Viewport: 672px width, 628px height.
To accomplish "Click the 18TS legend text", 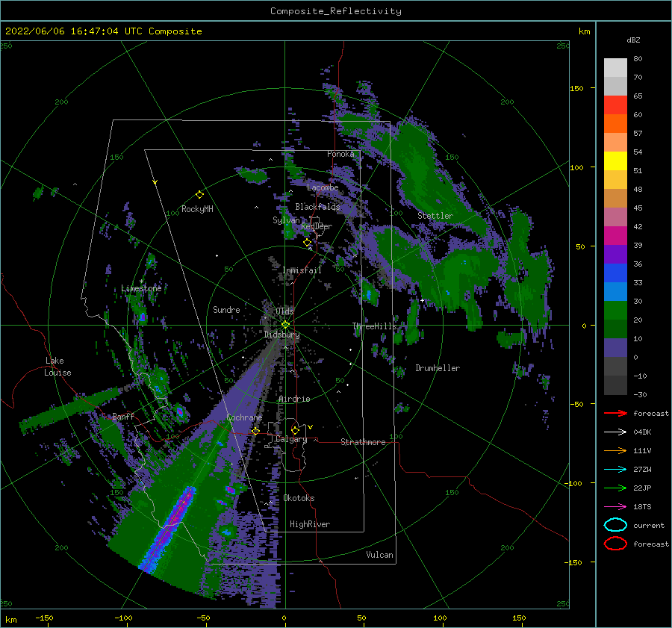I will click(x=642, y=507).
